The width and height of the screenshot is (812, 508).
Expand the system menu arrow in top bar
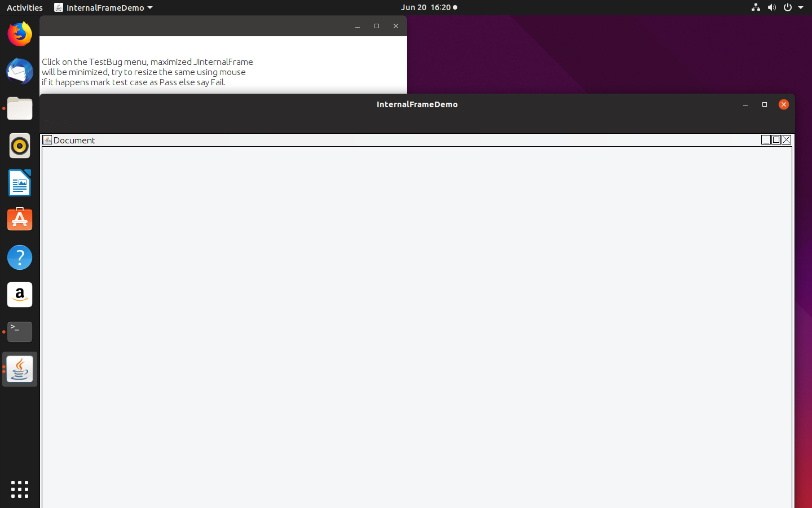(x=801, y=7)
